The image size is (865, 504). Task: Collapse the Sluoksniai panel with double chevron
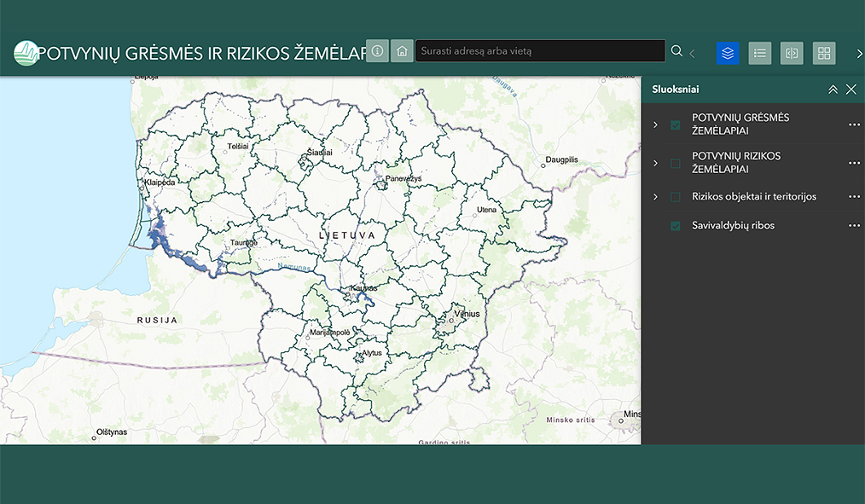(833, 90)
